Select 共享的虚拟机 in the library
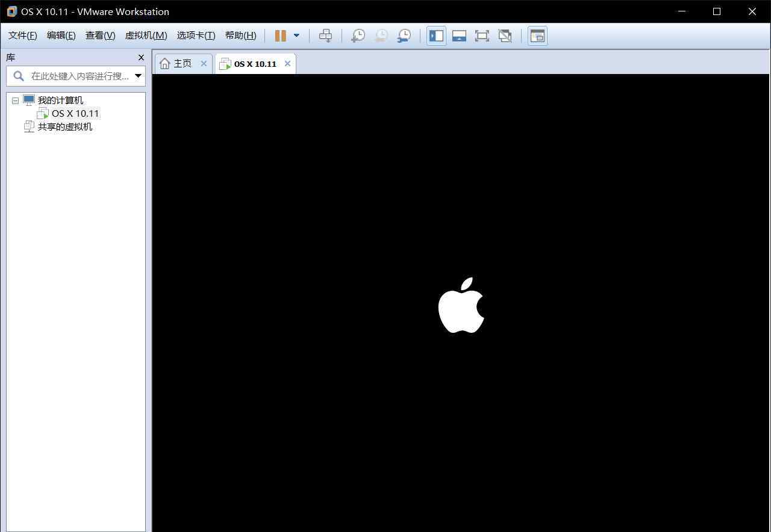771x532 pixels. click(x=65, y=126)
